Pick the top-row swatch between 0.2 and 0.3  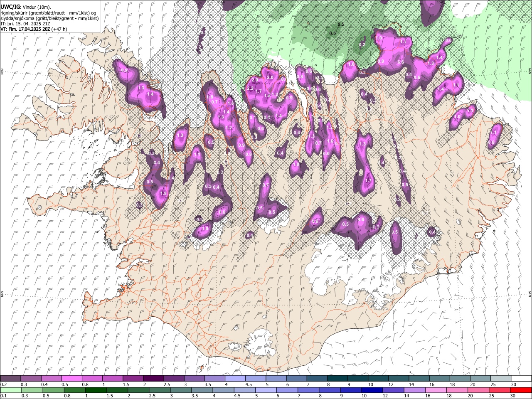[x=11, y=378]
